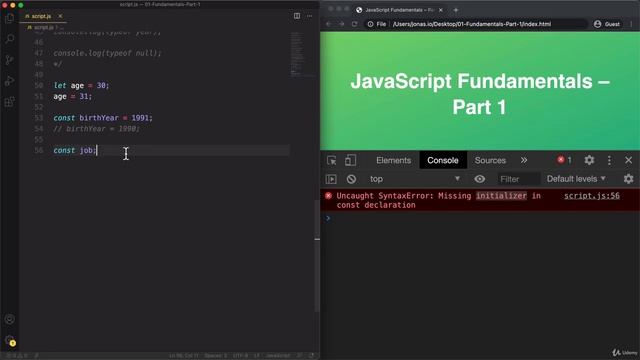Open the Run and Debug icon
This screenshot has width=640, height=360.
(9, 81)
